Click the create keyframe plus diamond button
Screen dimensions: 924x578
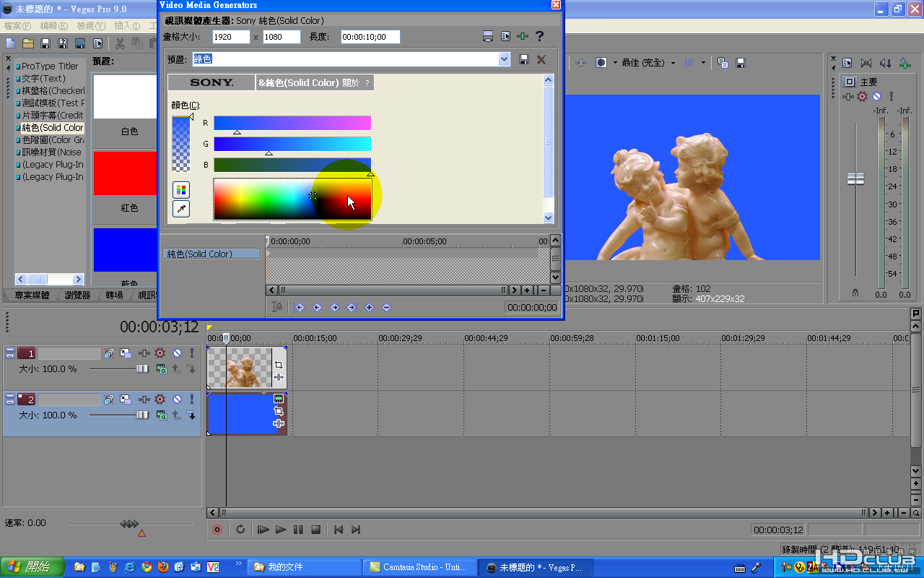pyautogui.click(x=369, y=307)
